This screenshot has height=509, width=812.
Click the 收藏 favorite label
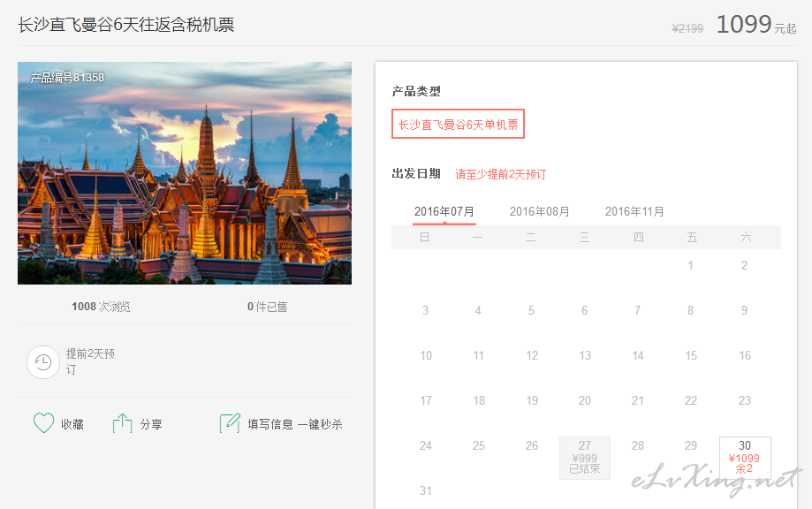[72, 424]
